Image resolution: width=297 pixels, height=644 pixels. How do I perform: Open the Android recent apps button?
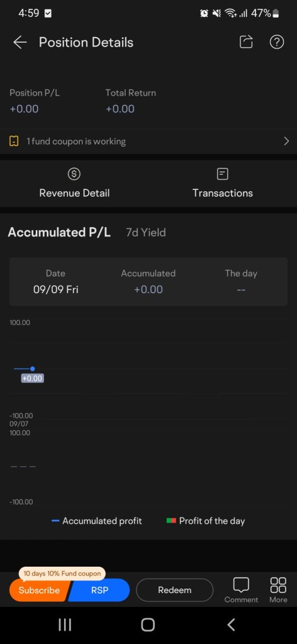pos(65,625)
